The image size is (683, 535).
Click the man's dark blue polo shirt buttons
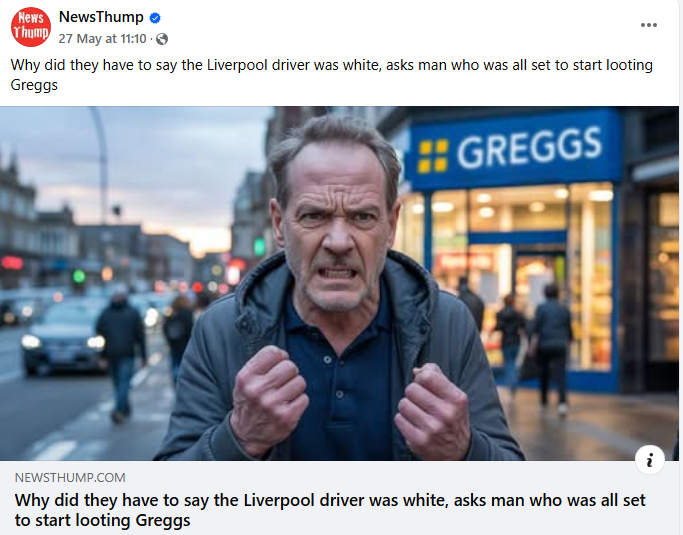pos(333,377)
